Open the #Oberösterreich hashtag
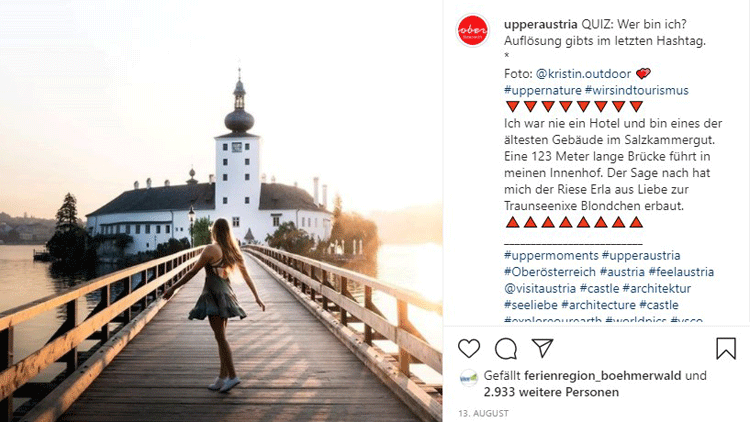This screenshot has width=750, height=422. pos(550,272)
